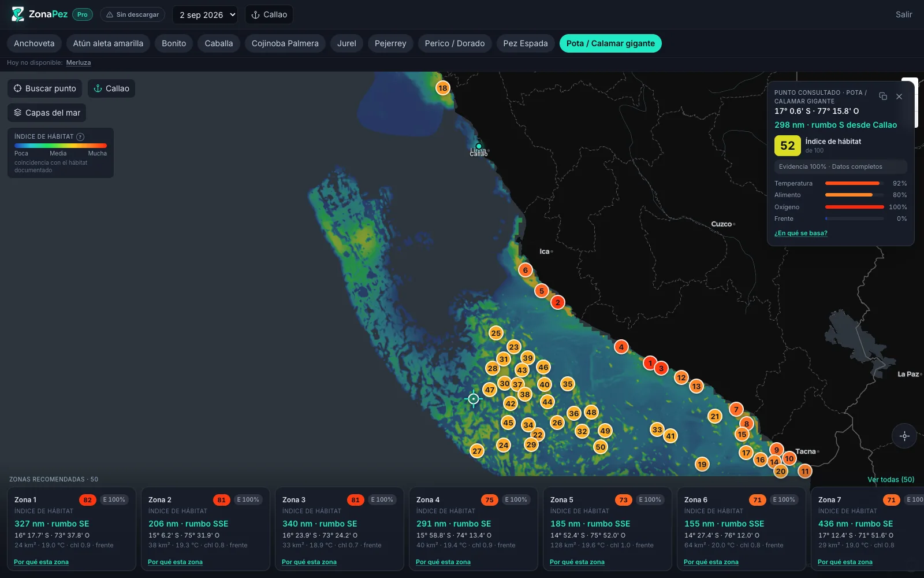
Task: Select zone marker 6 near Ica
Action: click(x=525, y=270)
